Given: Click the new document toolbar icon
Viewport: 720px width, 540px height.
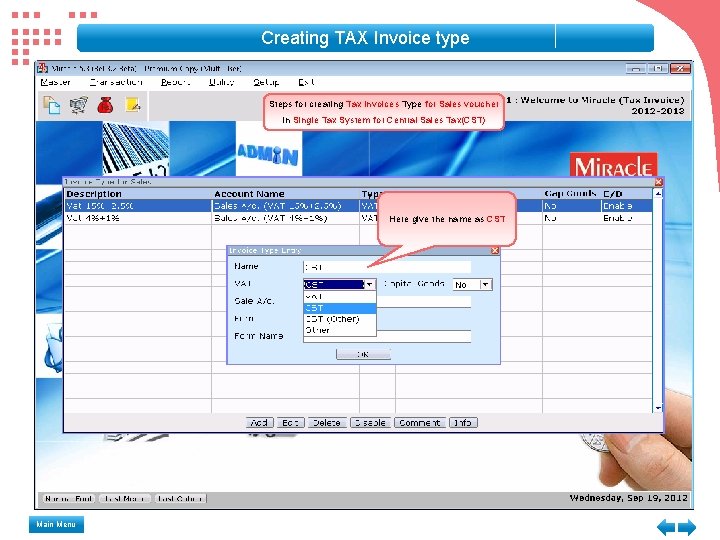Looking at the screenshot, I should tap(51, 105).
